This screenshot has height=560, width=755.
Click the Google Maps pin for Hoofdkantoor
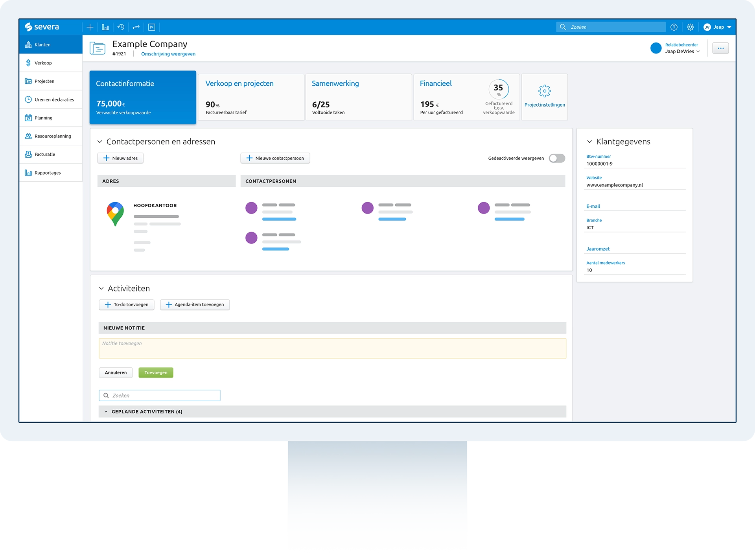[x=115, y=214]
